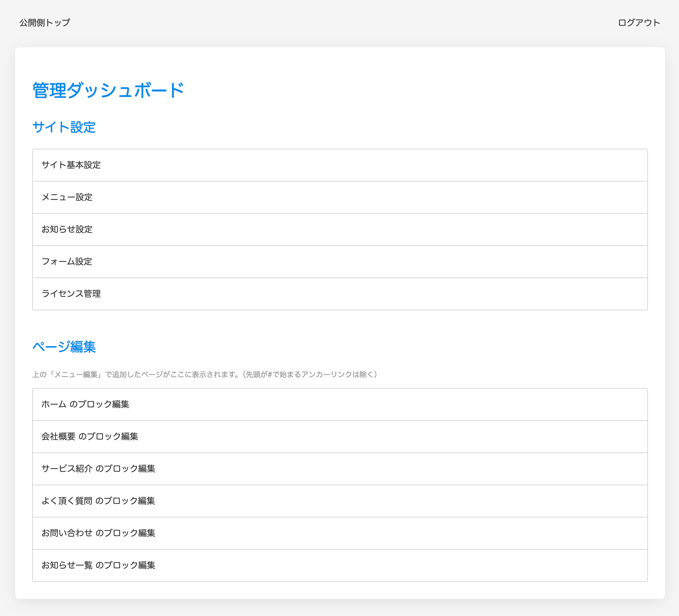This screenshot has height=616, width=679.
Task: Click the right end of the ライセンス管理 row
Action: click(x=633, y=293)
